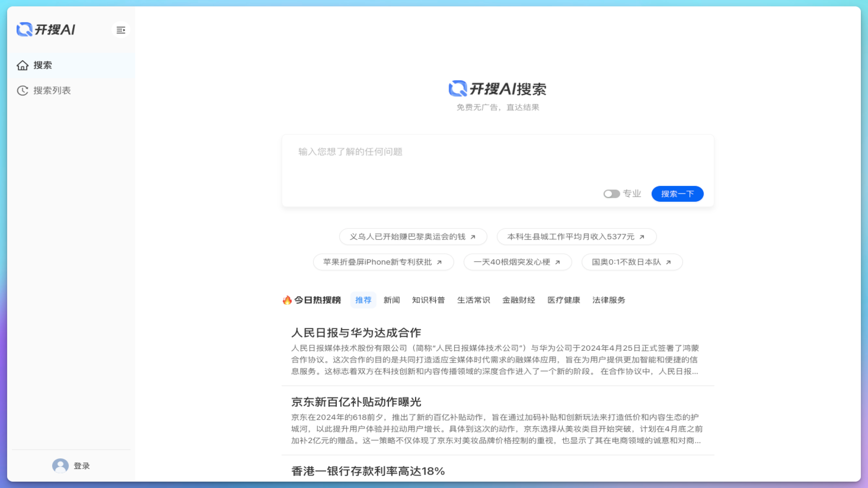Switch to the 生活常识 tab
Screen dimensions: 868x488
474,300
